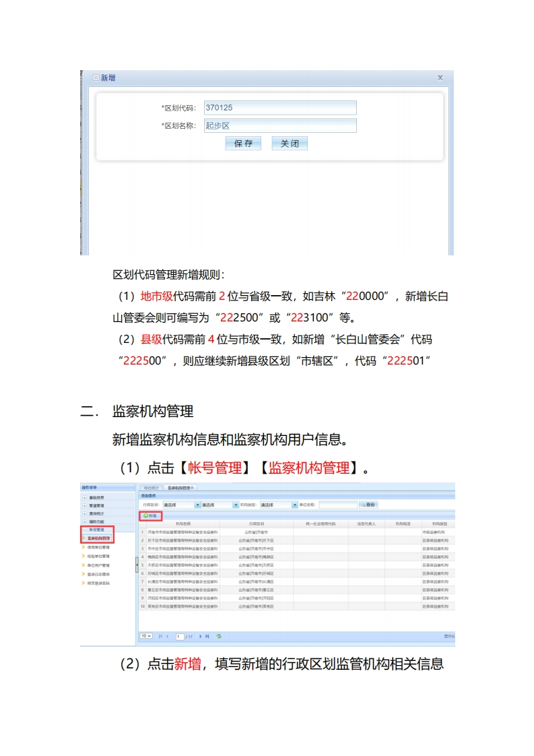Click the 查询 search button

click(x=368, y=505)
